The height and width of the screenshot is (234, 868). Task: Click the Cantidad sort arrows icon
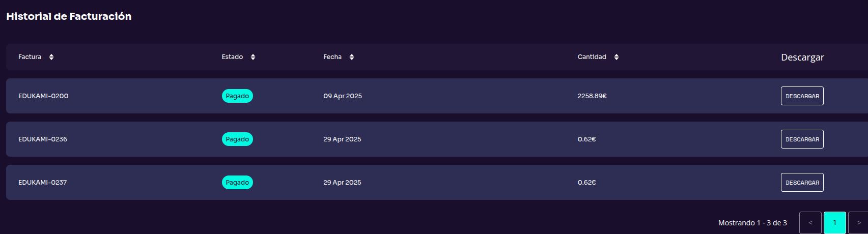tap(617, 57)
